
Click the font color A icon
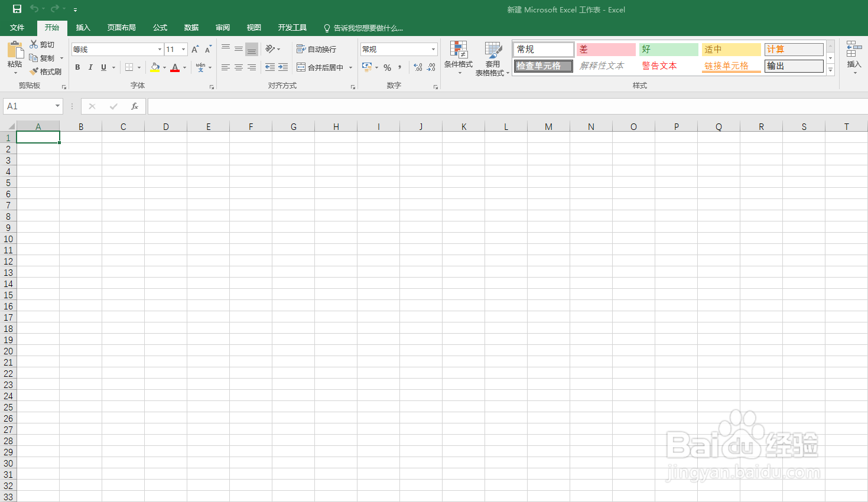point(175,67)
